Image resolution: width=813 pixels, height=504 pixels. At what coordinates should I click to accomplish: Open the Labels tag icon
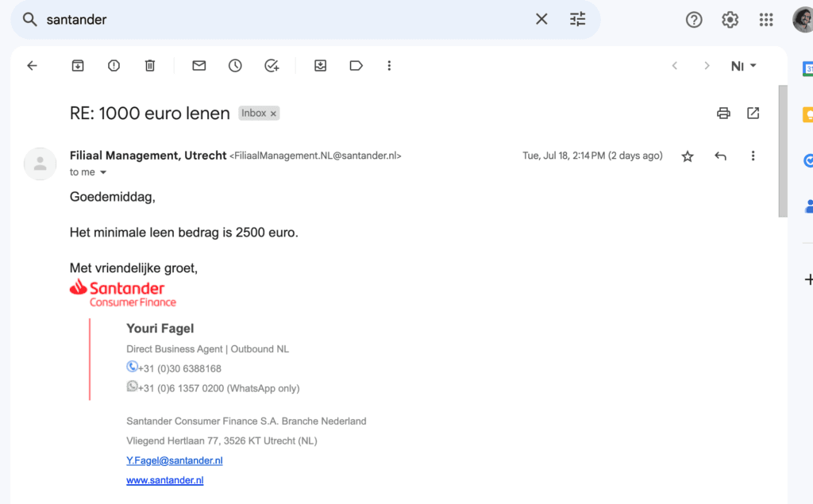coord(356,66)
